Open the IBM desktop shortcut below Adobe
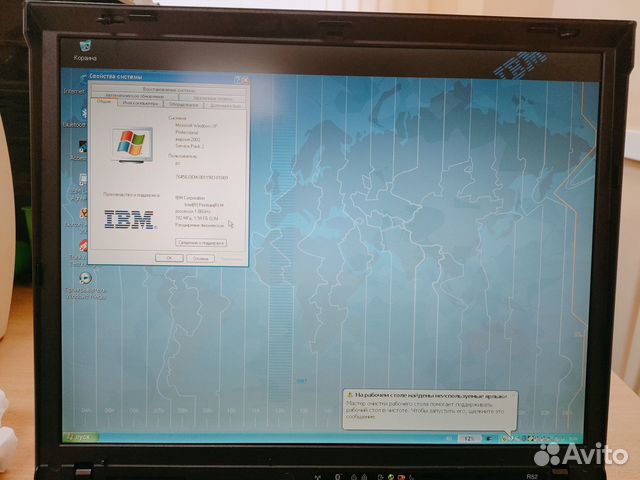 [x=80, y=187]
